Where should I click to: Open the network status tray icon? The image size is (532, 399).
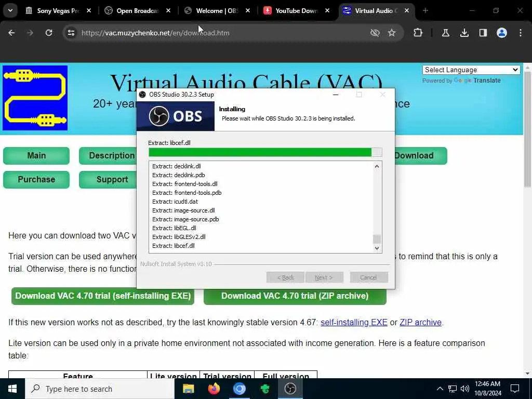(453, 389)
